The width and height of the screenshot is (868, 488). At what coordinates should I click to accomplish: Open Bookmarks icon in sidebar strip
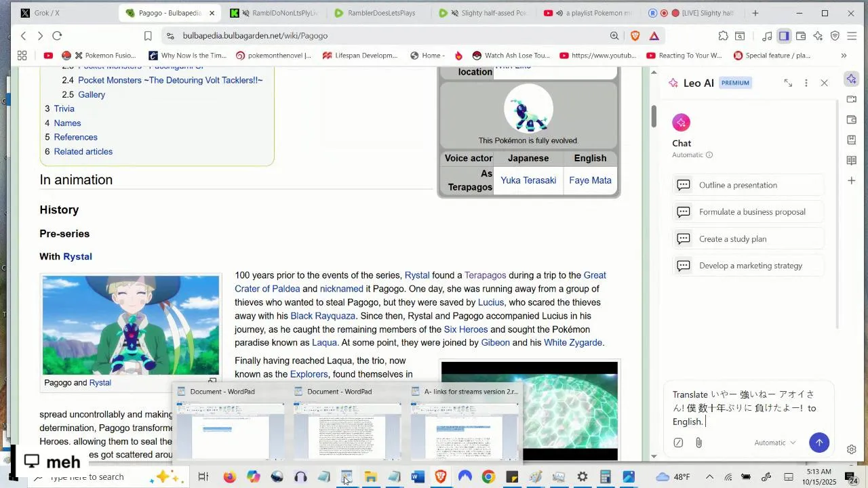[852, 140]
